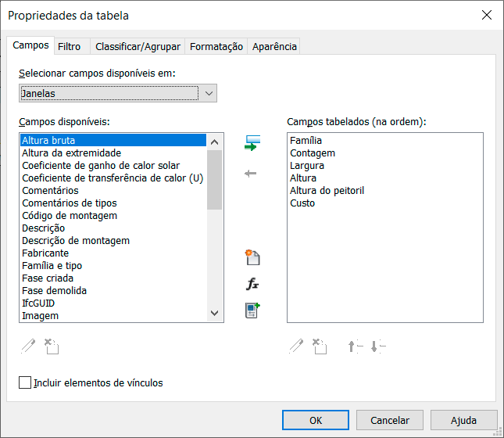
Task: Select Altura in scheduled fields
Action: (384, 178)
